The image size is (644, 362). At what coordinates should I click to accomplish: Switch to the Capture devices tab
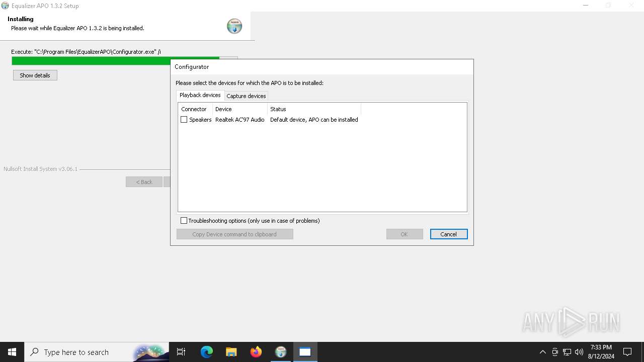[246, 96]
